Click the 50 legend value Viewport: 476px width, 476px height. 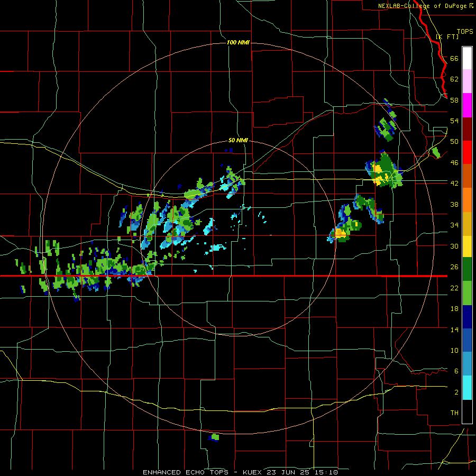pyautogui.click(x=454, y=141)
